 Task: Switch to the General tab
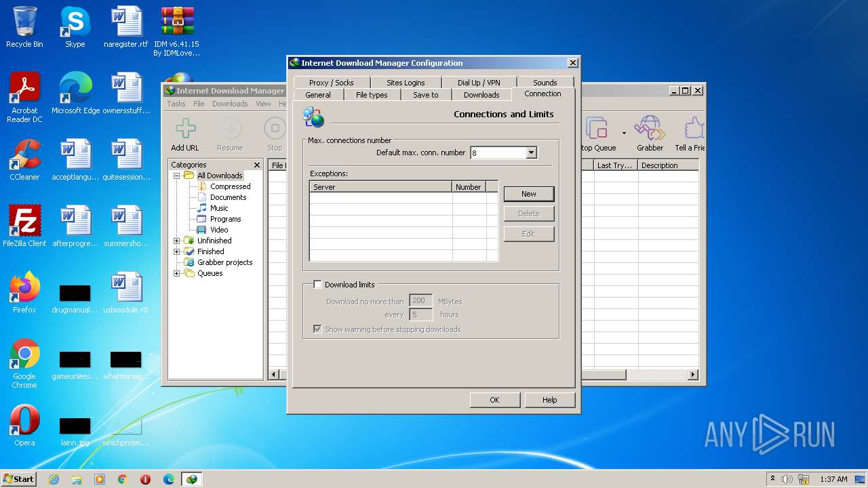click(x=318, y=95)
